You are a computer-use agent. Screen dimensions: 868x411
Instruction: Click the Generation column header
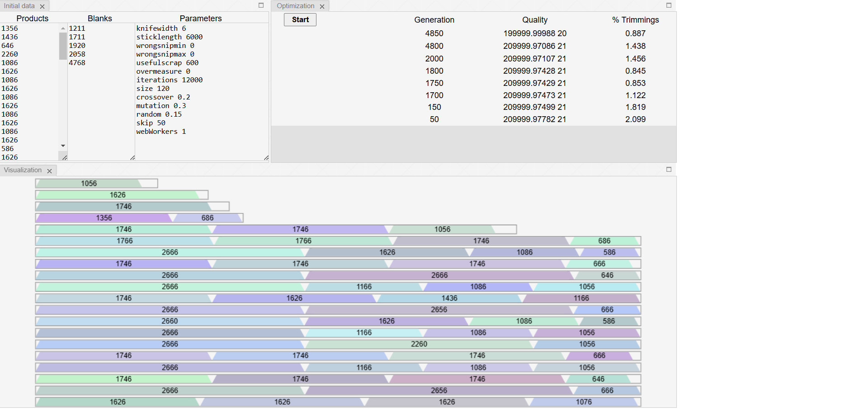(x=434, y=20)
